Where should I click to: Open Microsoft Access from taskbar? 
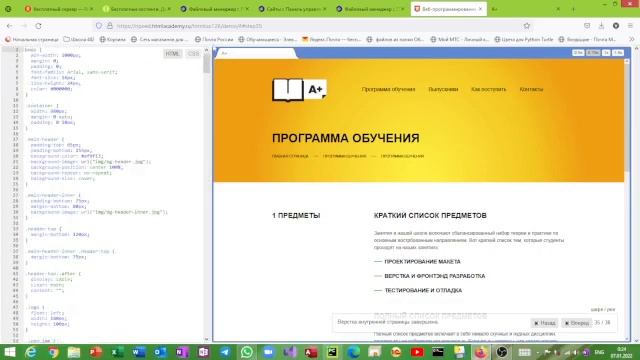[311, 352]
